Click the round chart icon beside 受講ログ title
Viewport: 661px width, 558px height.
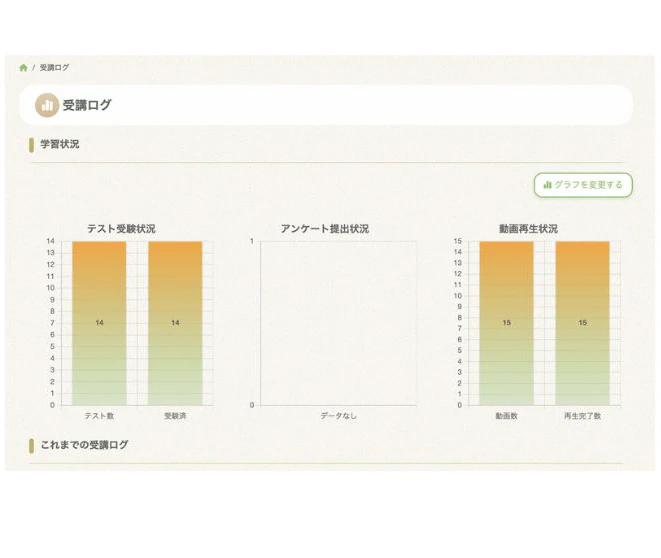pyautogui.click(x=47, y=105)
